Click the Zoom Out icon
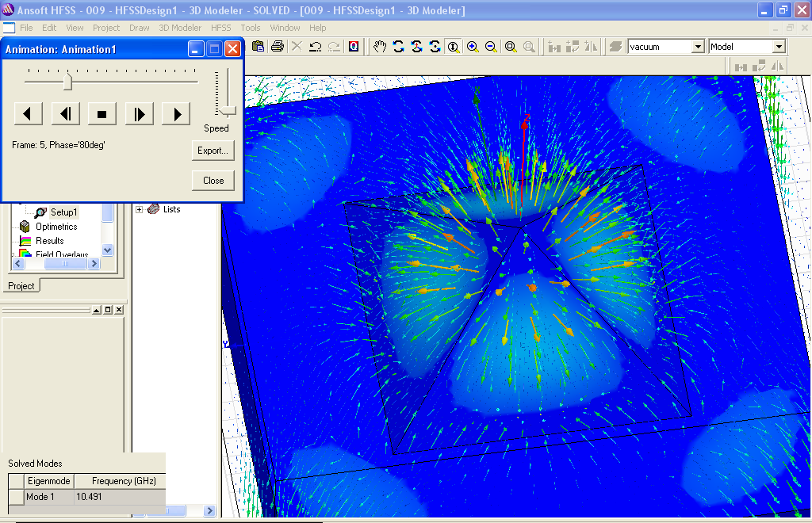The height and width of the screenshot is (523, 812). (491, 47)
